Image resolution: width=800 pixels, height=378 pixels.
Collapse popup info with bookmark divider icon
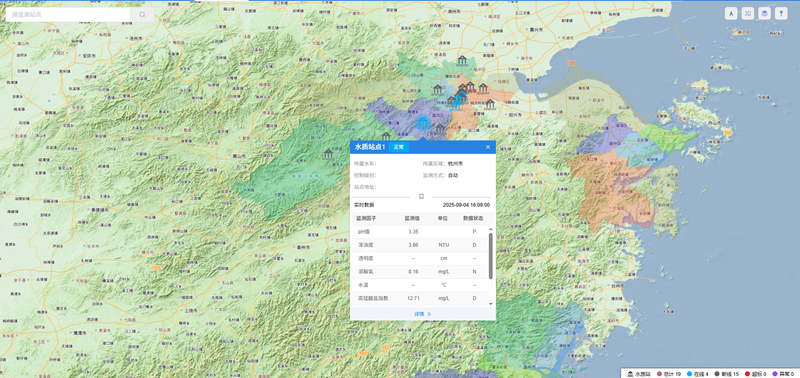click(x=421, y=196)
